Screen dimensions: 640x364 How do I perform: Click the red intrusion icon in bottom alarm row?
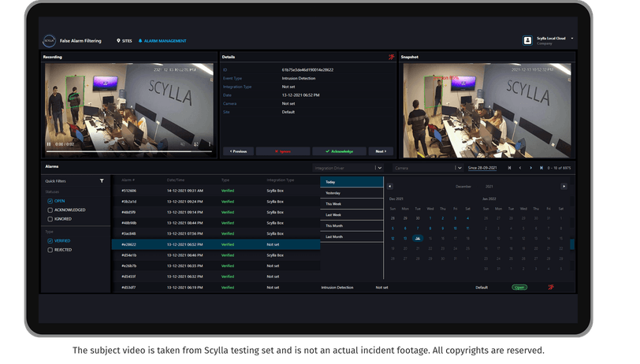[551, 288]
